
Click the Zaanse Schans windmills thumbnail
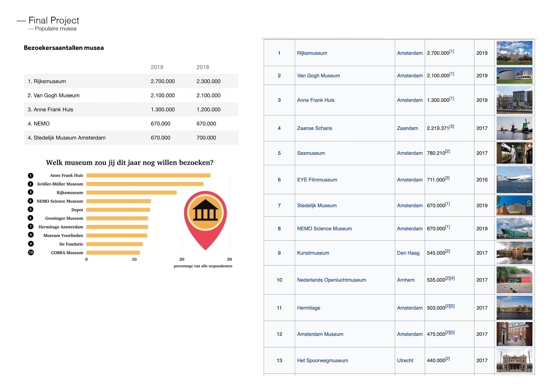click(x=514, y=128)
